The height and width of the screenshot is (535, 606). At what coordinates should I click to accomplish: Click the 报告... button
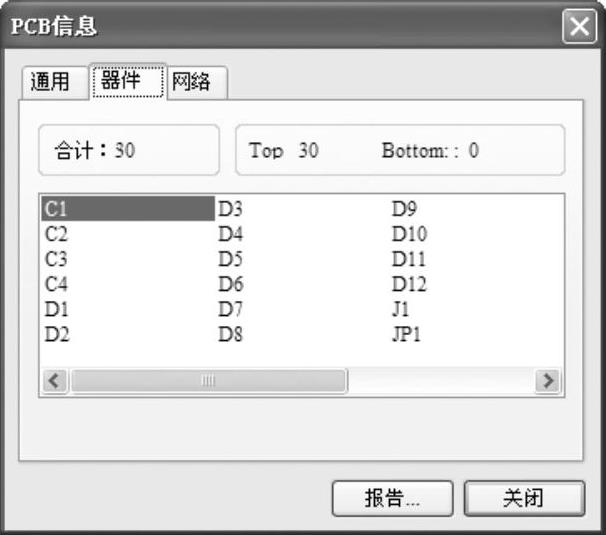click(392, 499)
